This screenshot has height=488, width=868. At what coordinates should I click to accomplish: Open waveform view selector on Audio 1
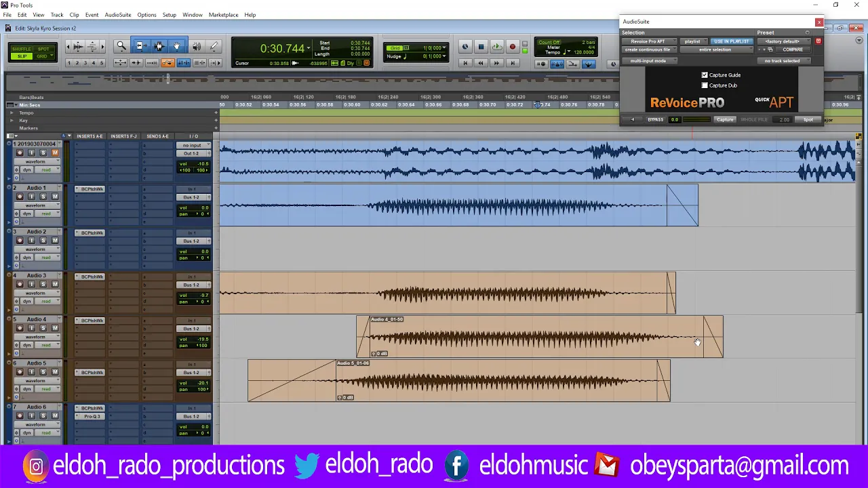37,205
